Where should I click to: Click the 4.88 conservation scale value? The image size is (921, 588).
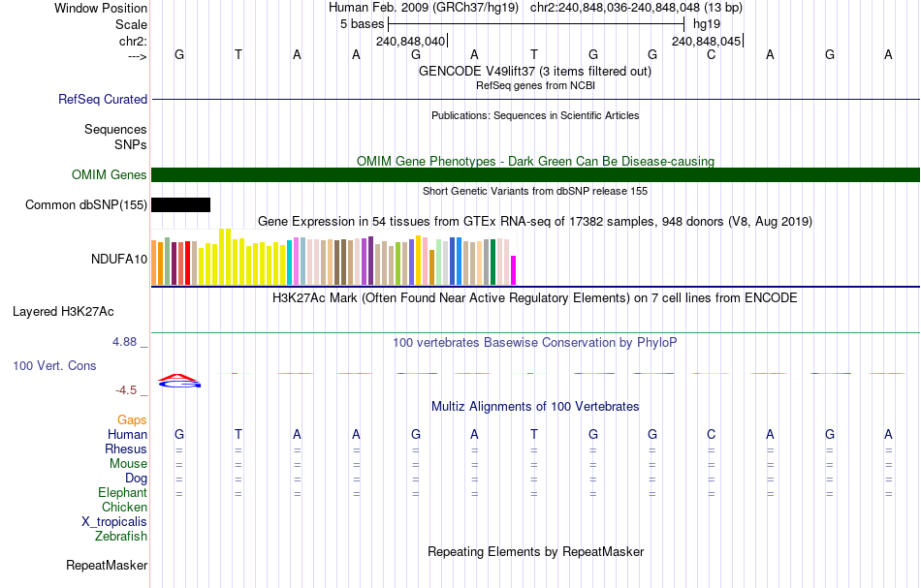click(x=124, y=342)
